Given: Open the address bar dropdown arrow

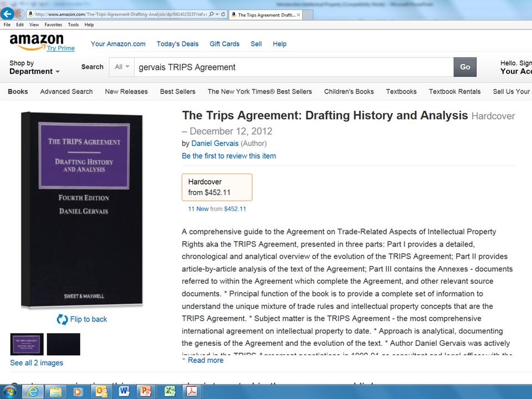Looking at the screenshot, I should point(217,14).
